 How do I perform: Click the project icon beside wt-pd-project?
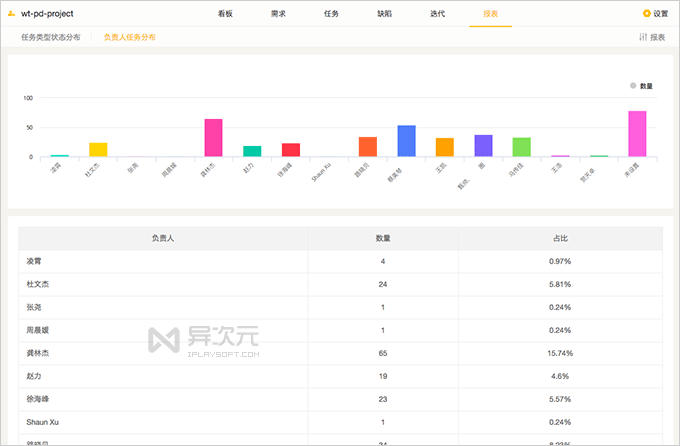(x=11, y=13)
